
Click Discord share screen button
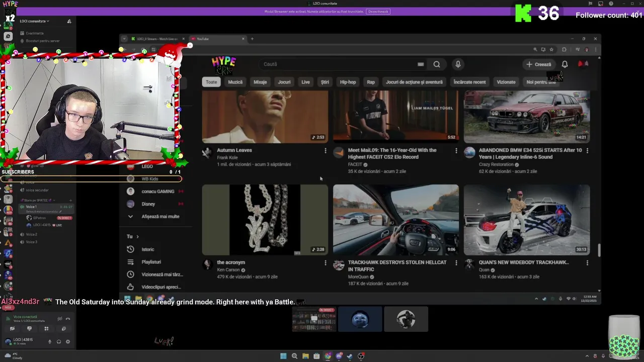point(29,329)
